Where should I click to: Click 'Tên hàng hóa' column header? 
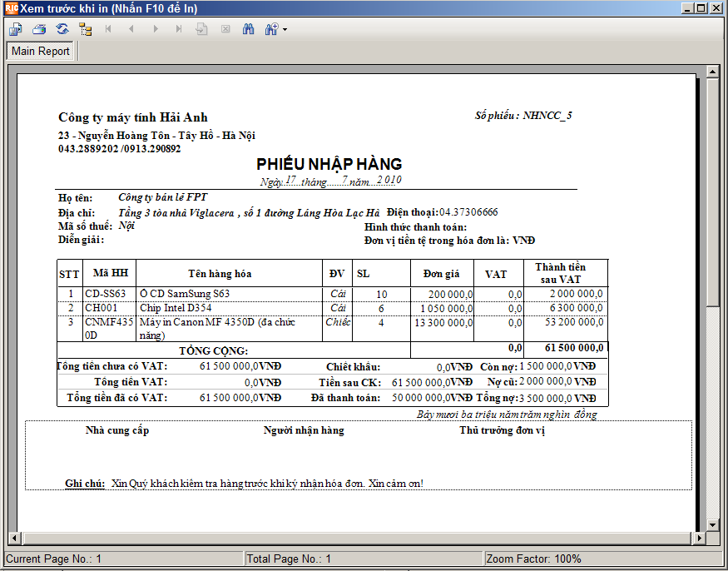220,274
